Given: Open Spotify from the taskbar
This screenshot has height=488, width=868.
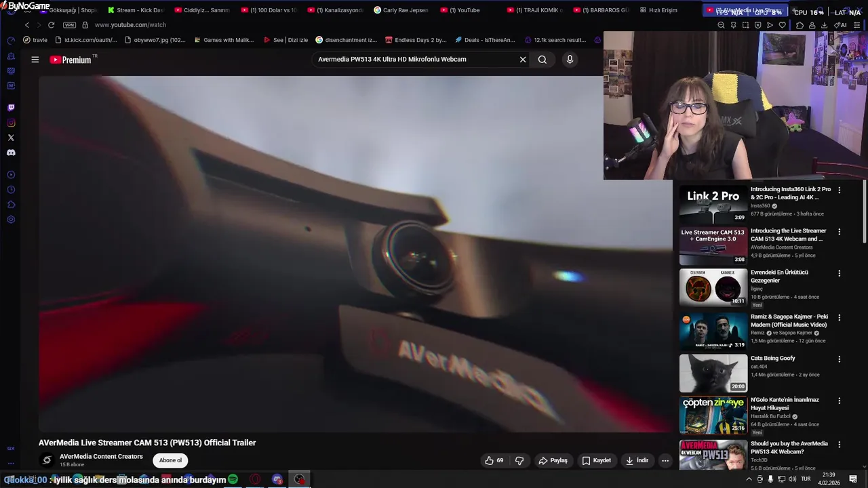Looking at the screenshot, I should pyautogui.click(x=233, y=479).
